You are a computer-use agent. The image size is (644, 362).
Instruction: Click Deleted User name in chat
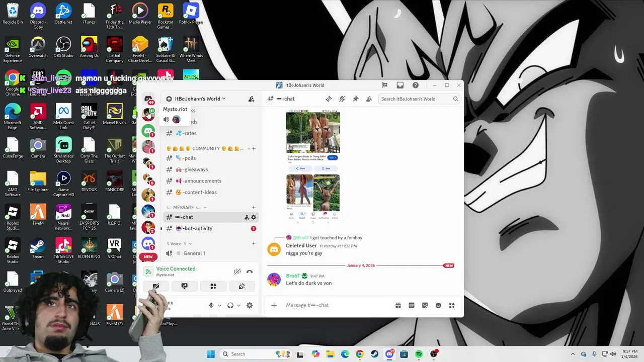tap(301, 246)
